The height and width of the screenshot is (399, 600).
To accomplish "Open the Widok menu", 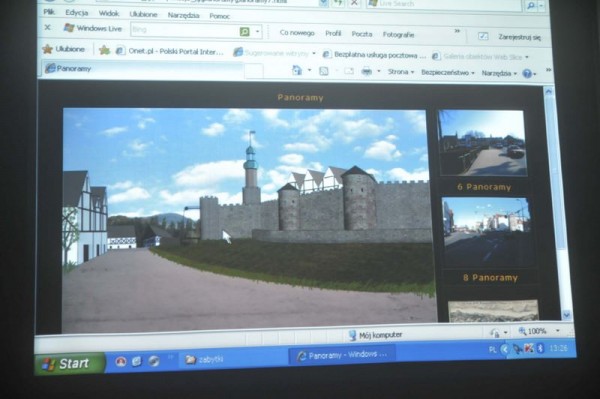I will 109,13.
